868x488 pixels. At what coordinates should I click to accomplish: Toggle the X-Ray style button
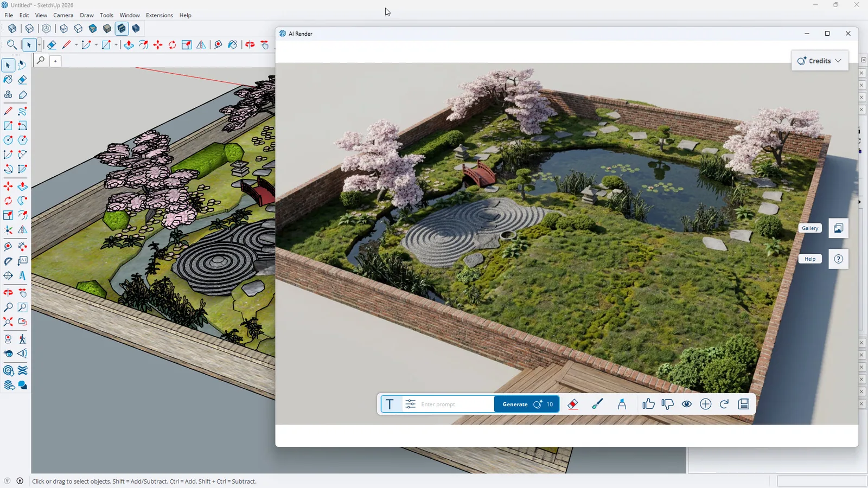[12, 28]
